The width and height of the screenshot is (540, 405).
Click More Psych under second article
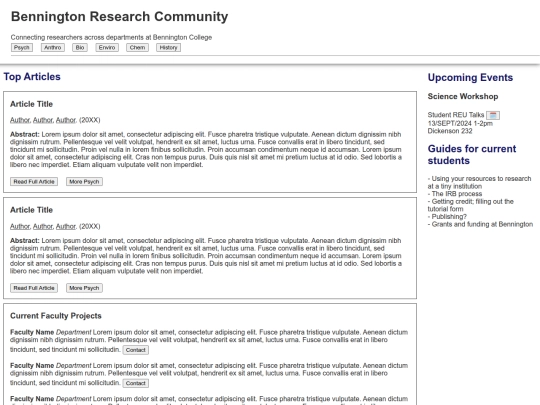click(84, 288)
